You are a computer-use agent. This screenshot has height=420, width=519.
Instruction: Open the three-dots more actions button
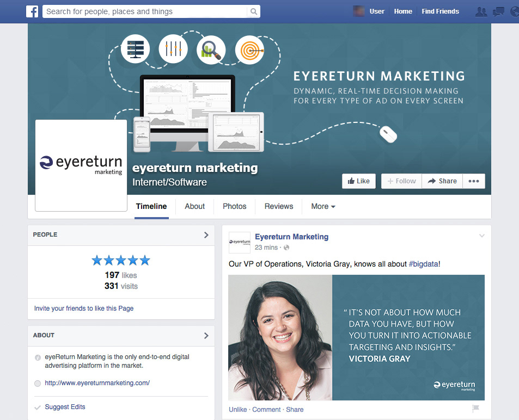[x=474, y=181]
